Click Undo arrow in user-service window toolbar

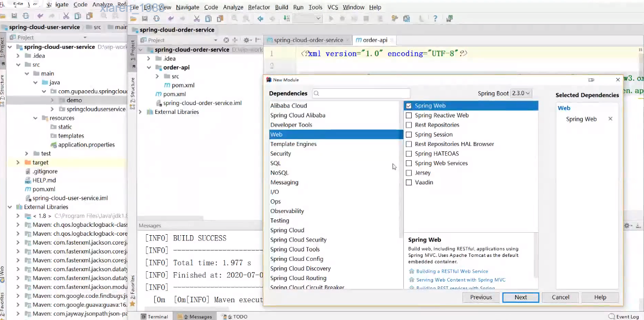[40, 16]
